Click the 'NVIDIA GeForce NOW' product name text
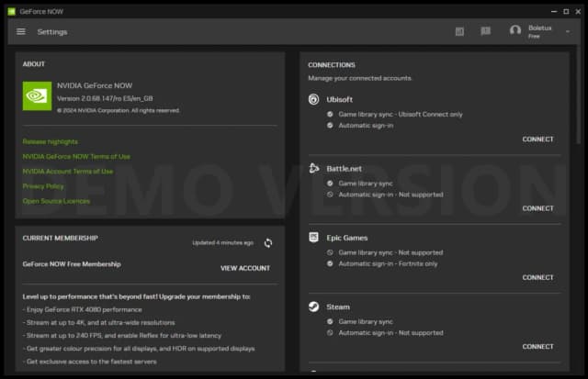The width and height of the screenshot is (588, 379). [95, 85]
